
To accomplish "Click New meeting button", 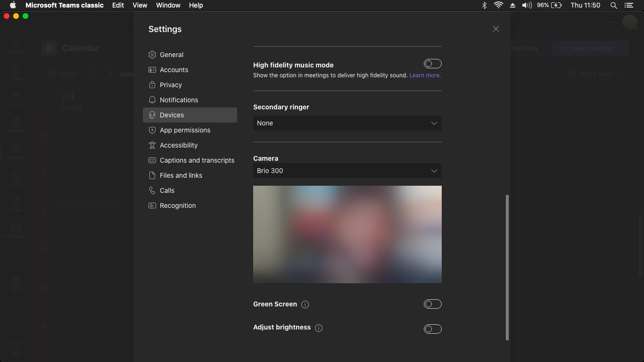I will (585, 48).
